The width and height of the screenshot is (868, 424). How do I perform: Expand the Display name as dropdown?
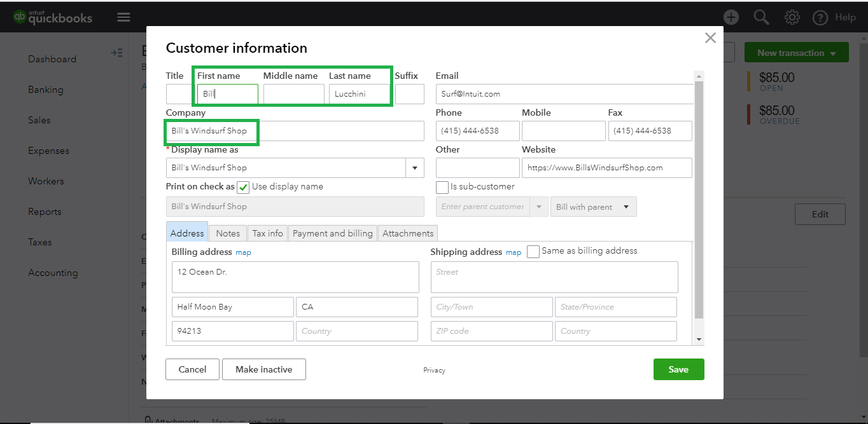[415, 168]
